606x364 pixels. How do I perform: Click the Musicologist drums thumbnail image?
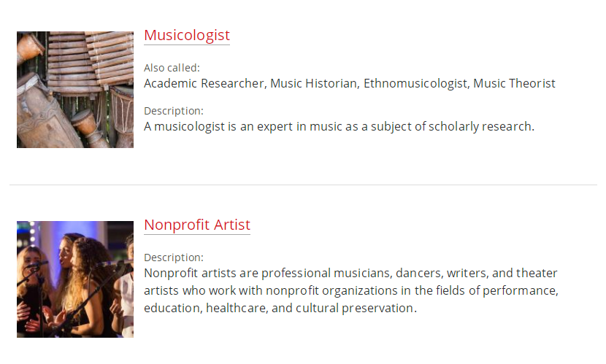(75, 90)
